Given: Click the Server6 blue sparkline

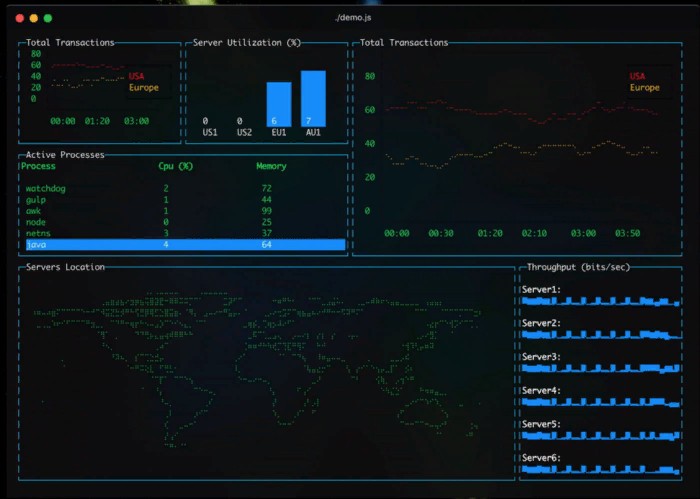Looking at the screenshot, I should [601, 469].
